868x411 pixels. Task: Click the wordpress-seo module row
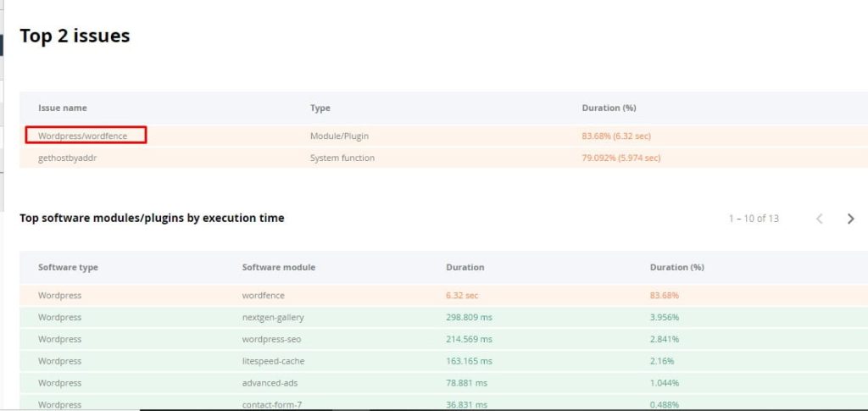click(271, 339)
